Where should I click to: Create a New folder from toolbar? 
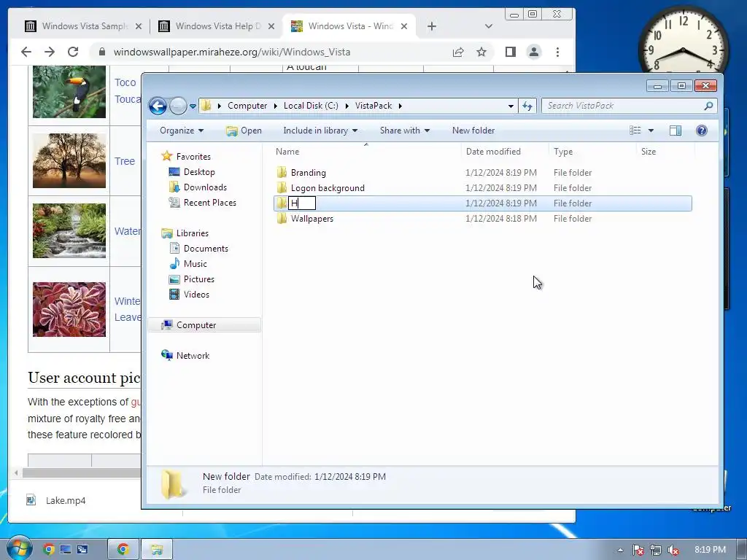(473, 131)
